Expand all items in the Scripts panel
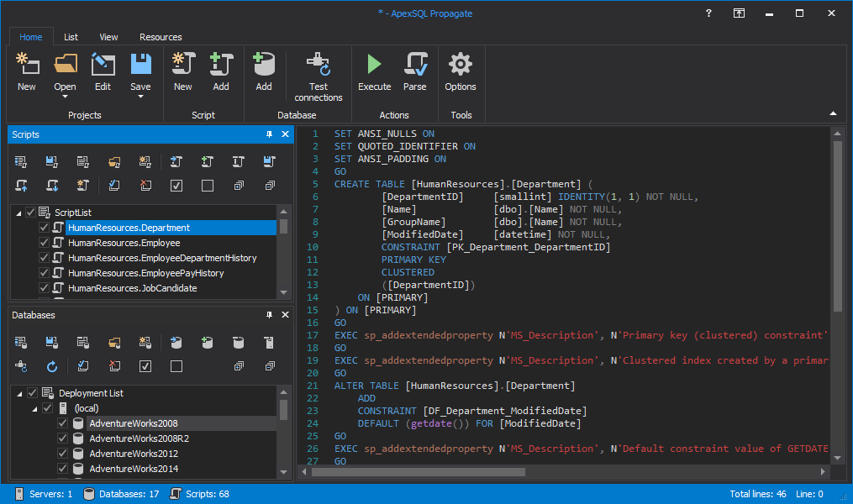The height and width of the screenshot is (504, 853). pyautogui.click(x=239, y=186)
